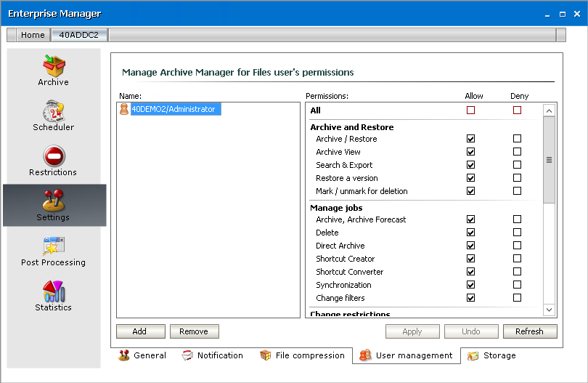The height and width of the screenshot is (383, 588).
Task: Open the Scheduler clock icon
Action: tap(53, 110)
